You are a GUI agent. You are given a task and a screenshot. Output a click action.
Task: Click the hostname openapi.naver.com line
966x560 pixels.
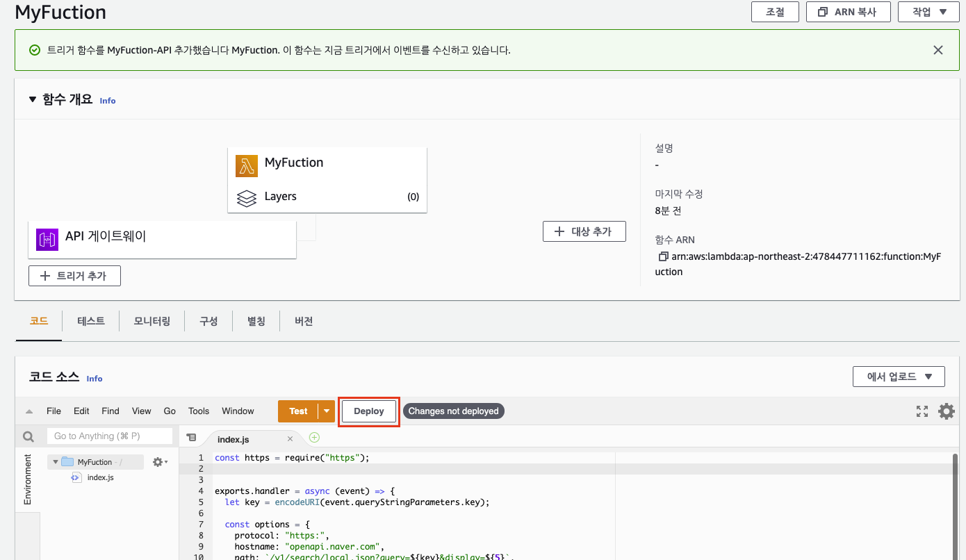310,547
